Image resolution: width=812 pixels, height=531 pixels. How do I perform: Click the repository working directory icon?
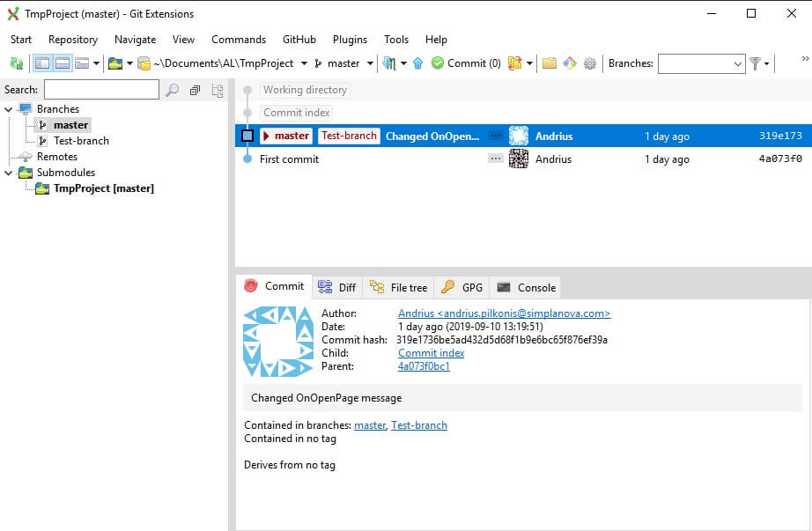point(144,63)
